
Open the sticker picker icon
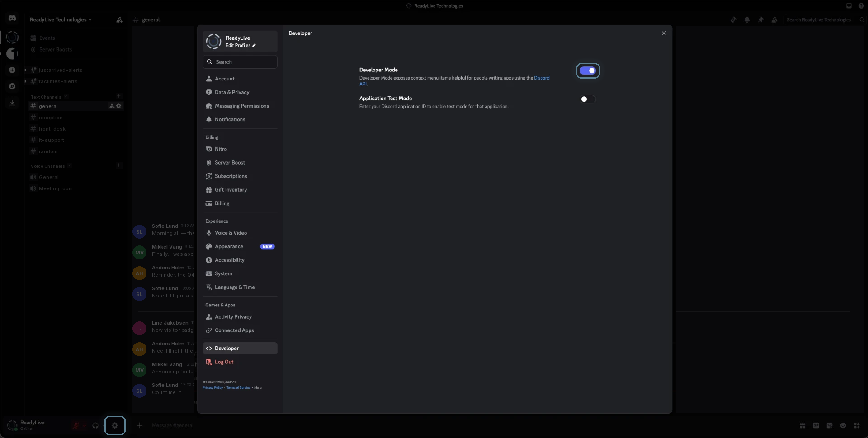click(x=830, y=425)
